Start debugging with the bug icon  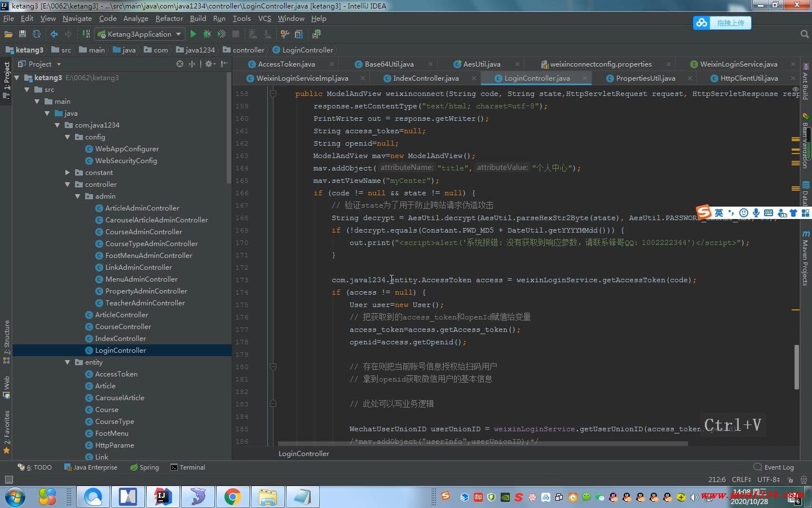tap(207, 34)
